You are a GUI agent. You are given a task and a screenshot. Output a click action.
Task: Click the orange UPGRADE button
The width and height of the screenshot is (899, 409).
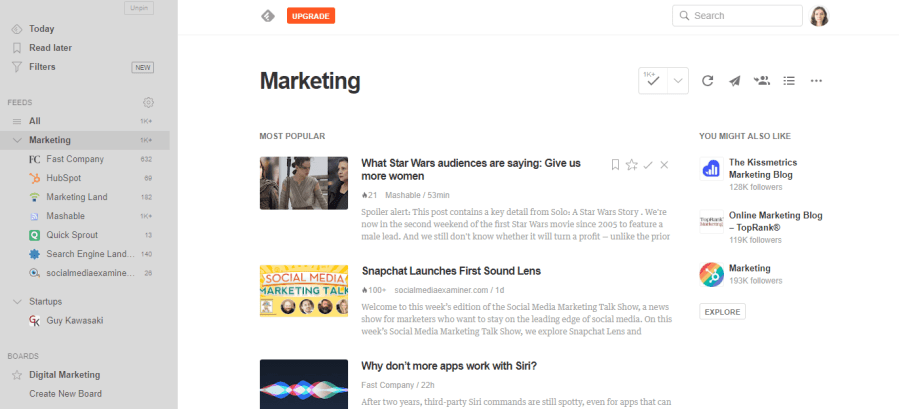coord(311,16)
